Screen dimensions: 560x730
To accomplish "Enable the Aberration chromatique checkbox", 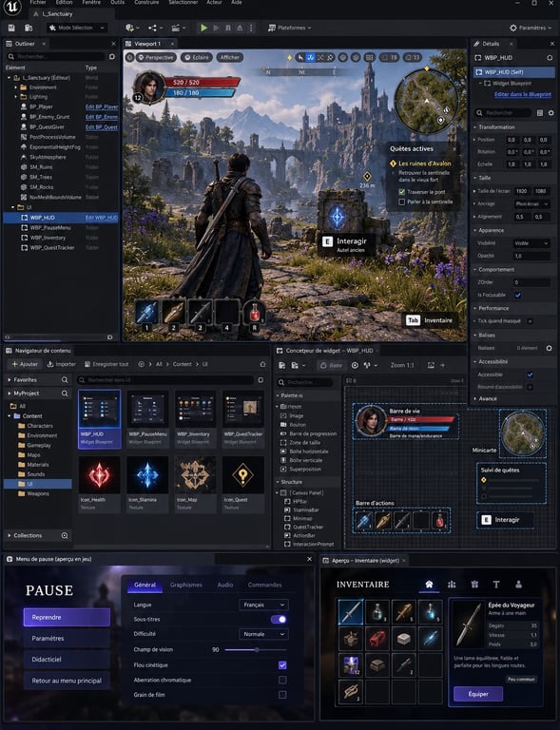I will pos(282,681).
